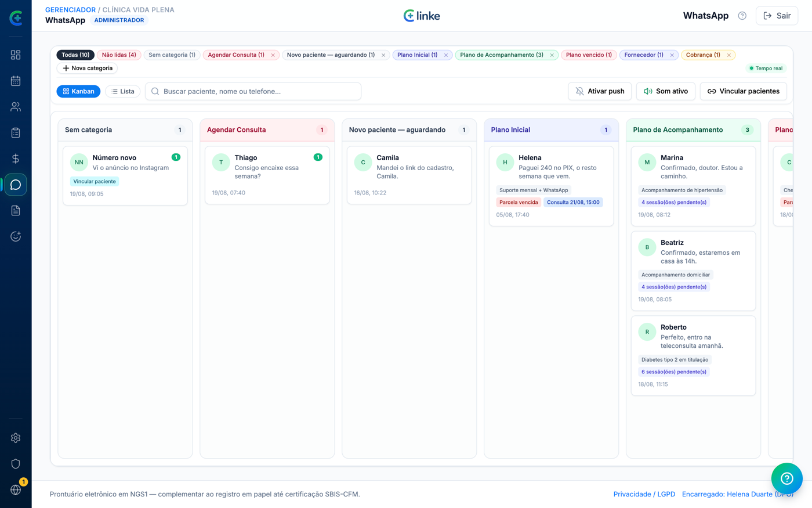Viewport: 812px width, 508px height.
Task: Click Camila's C avatar
Action: pyautogui.click(x=363, y=163)
